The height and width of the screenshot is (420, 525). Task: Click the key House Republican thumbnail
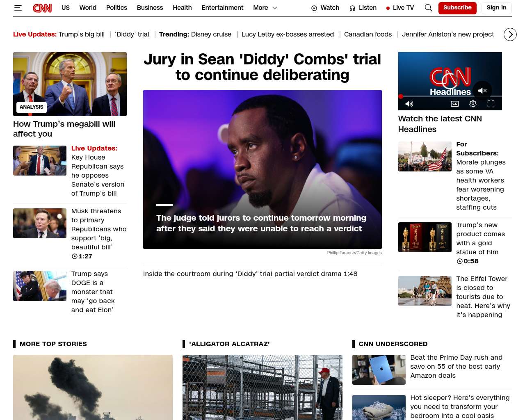click(40, 160)
